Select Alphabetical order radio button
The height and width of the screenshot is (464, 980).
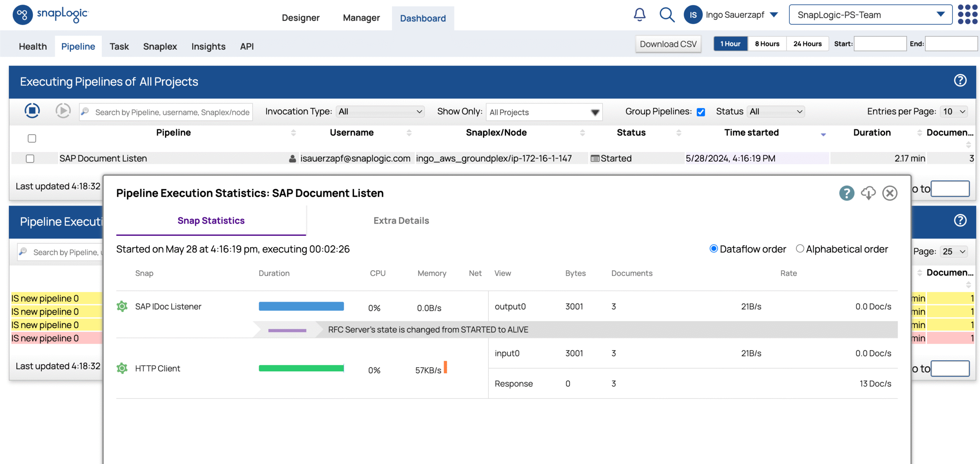click(x=800, y=248)
